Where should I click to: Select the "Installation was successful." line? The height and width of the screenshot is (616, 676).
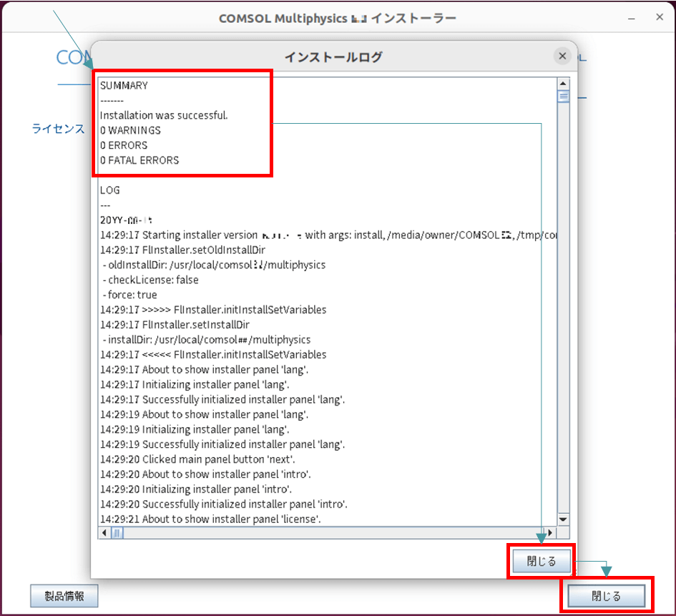164,115
